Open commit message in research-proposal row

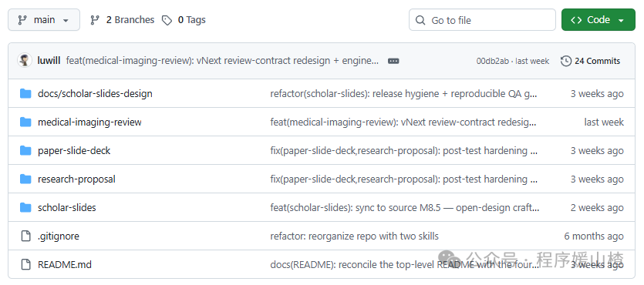403,179
